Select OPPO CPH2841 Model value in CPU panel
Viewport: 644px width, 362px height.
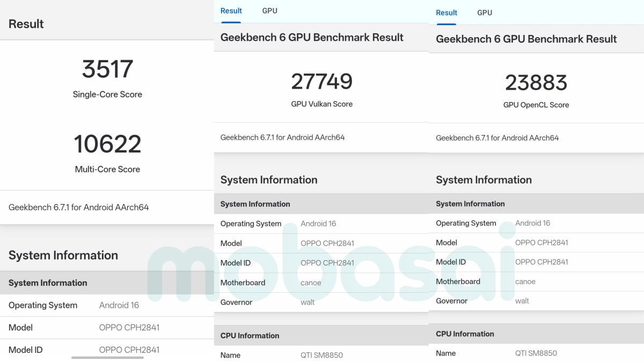tap(129, 328)
